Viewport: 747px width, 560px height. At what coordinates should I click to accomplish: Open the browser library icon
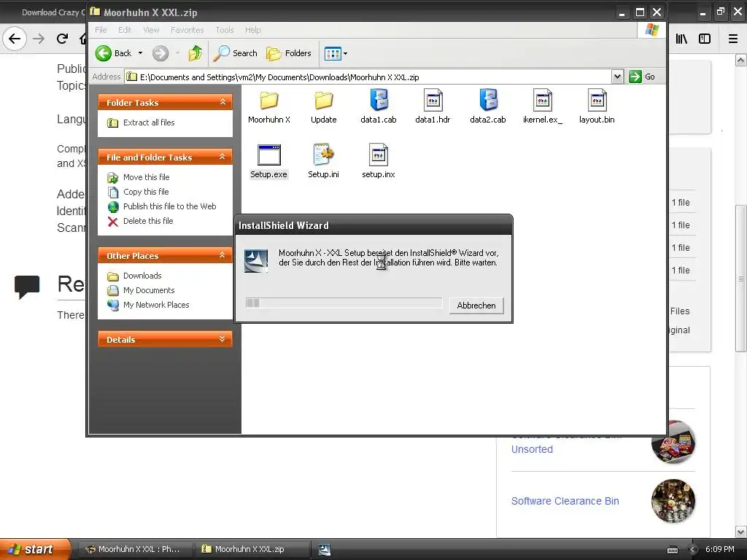681,39
